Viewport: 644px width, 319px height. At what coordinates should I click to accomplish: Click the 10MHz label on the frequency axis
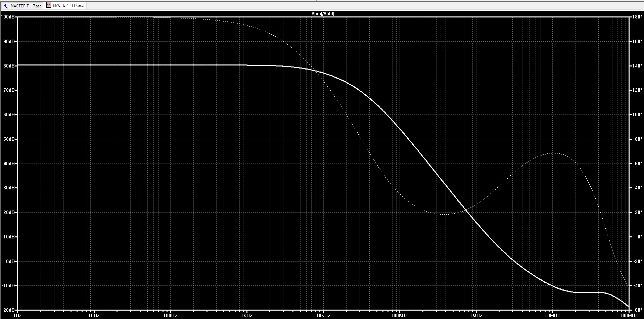click(552, 316)
